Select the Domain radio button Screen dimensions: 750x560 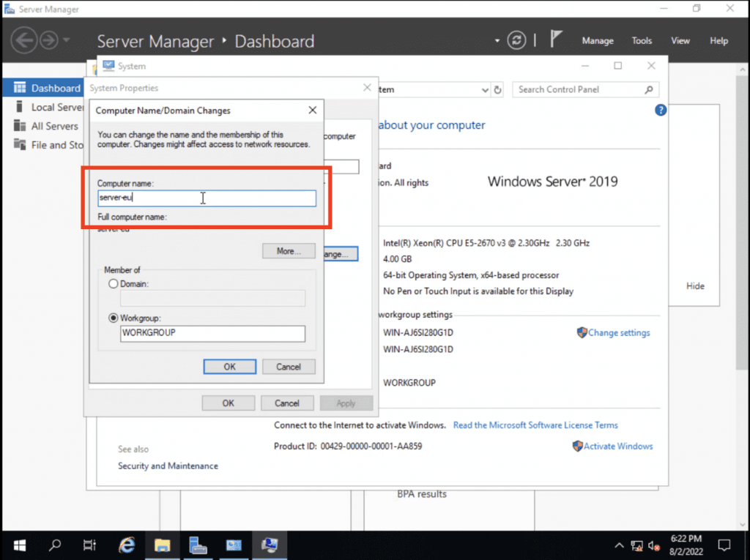coord(114,284)
